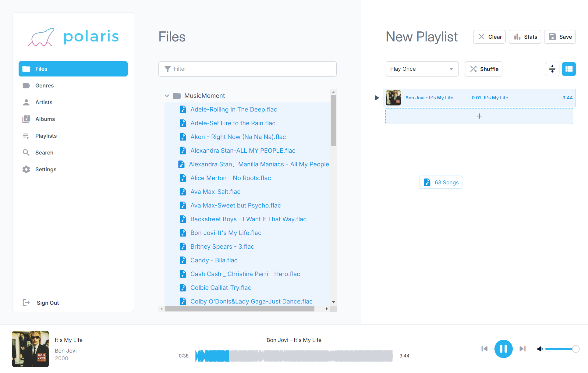588x373 pixels.
Task: Adjust the volume slider
Action: click(x=562, y=349)
